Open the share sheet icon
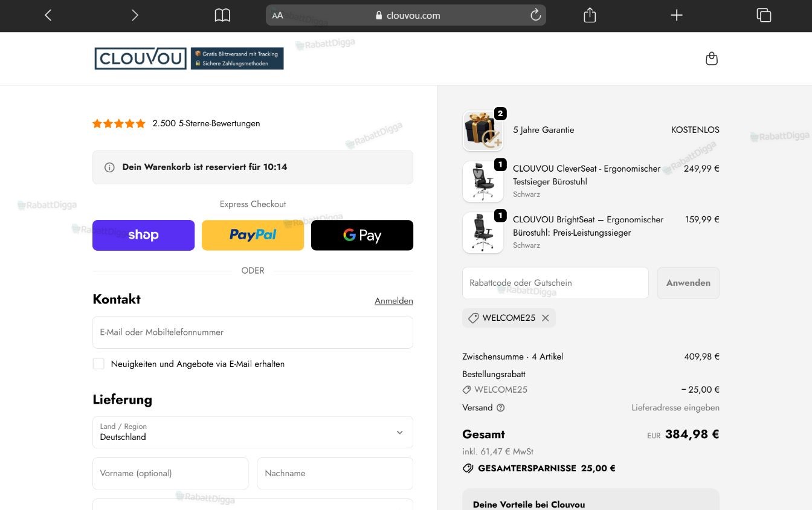Viewport: 812px width, 510px height. [x=590, y=15]
